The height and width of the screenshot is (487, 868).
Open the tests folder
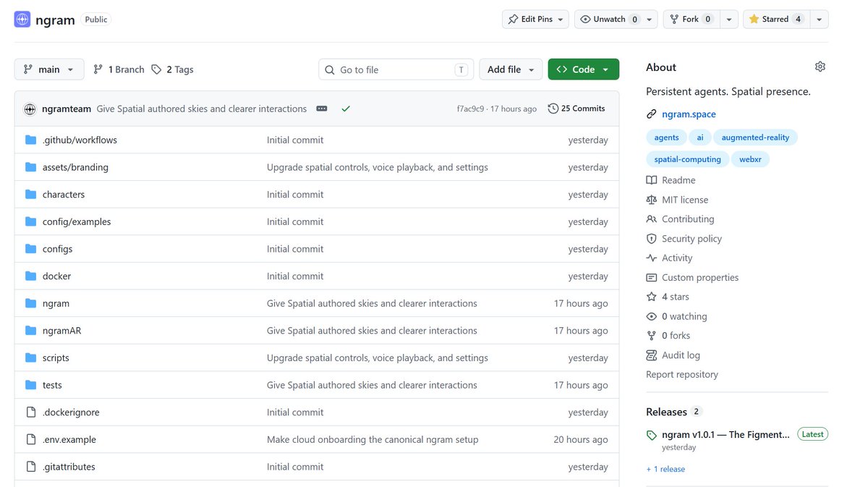52,385
